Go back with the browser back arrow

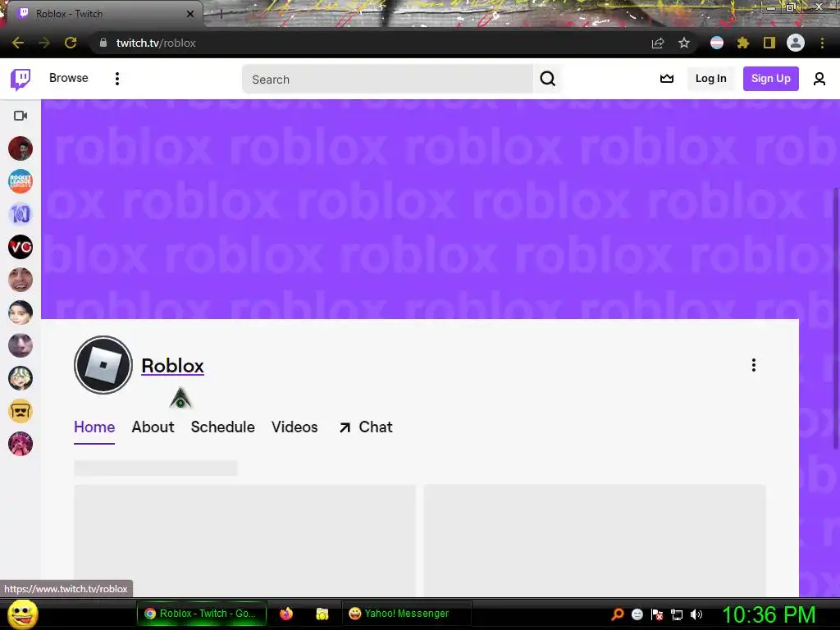[x=18, y=43]
